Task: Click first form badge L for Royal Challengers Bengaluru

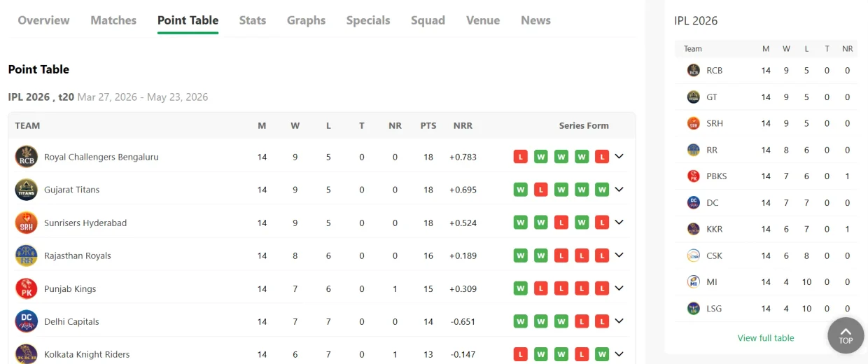Action: [520, 157]
